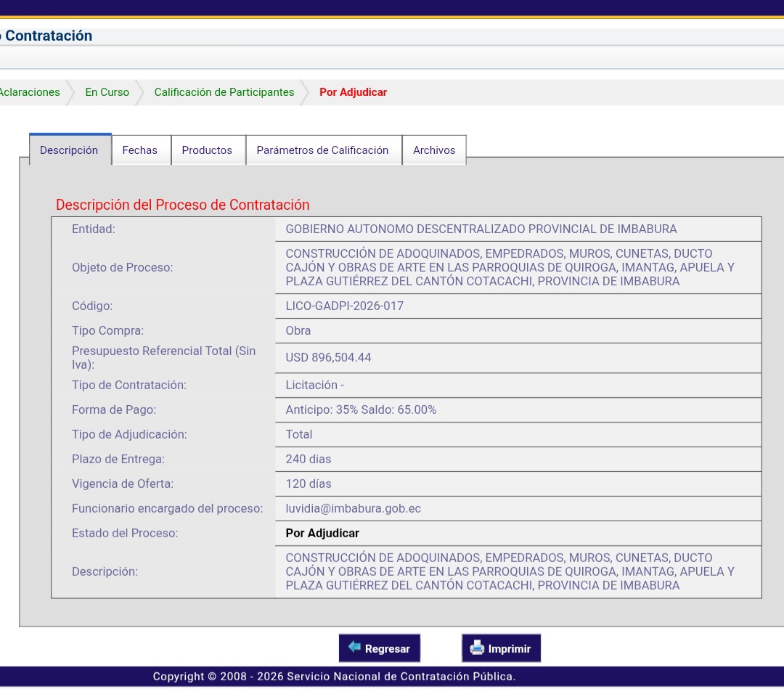
Task: Switch to Parámetros de Calificación tab
Action: [323, 150]
